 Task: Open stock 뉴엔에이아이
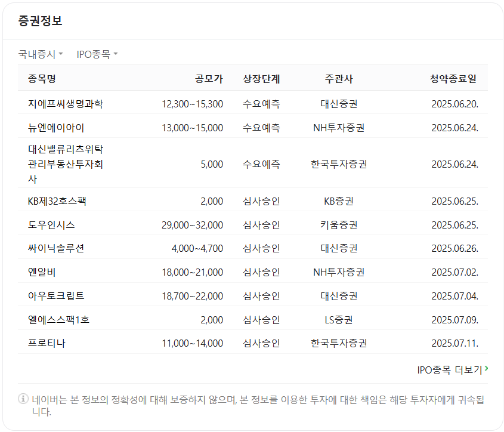pyautogui.click(x=56, y=128)
